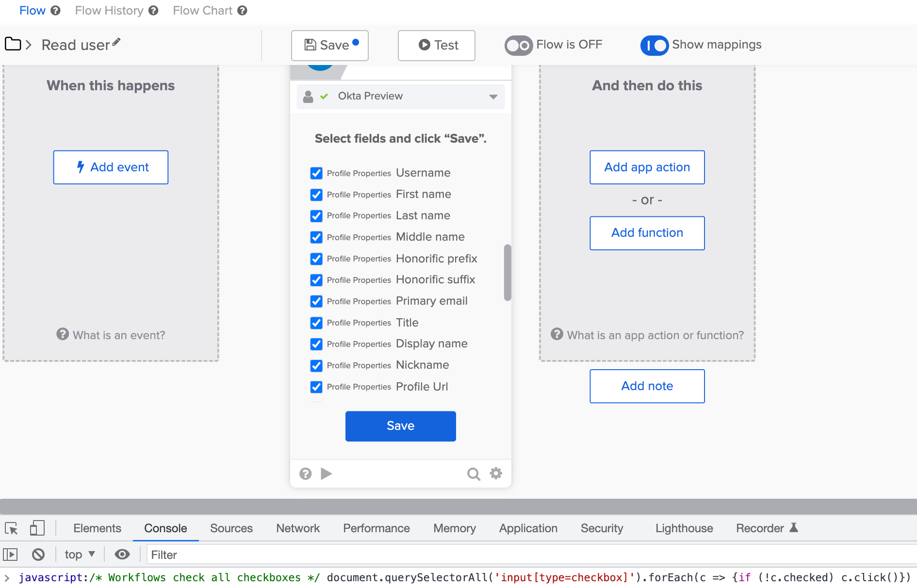The height and width of the screenshot is (588, 917).
Task: Open DevTools Elements tab
Action: [97, 528]
